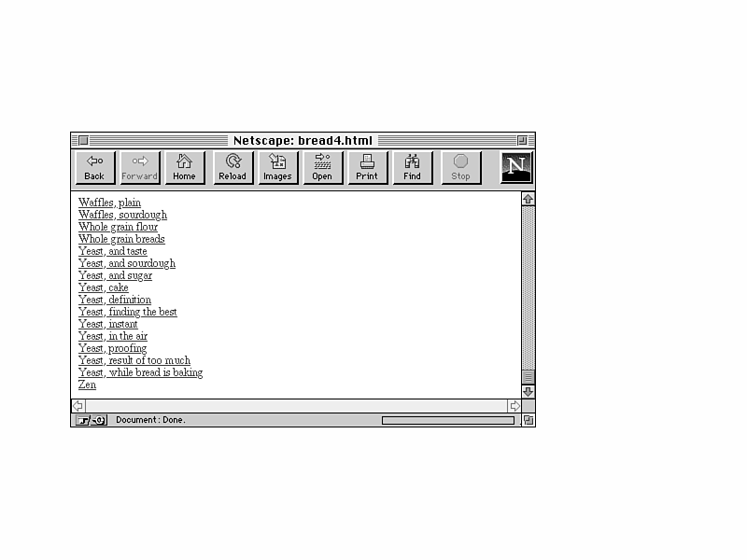Reload the current page
This screenshot has width=747, height=560.
233,168
